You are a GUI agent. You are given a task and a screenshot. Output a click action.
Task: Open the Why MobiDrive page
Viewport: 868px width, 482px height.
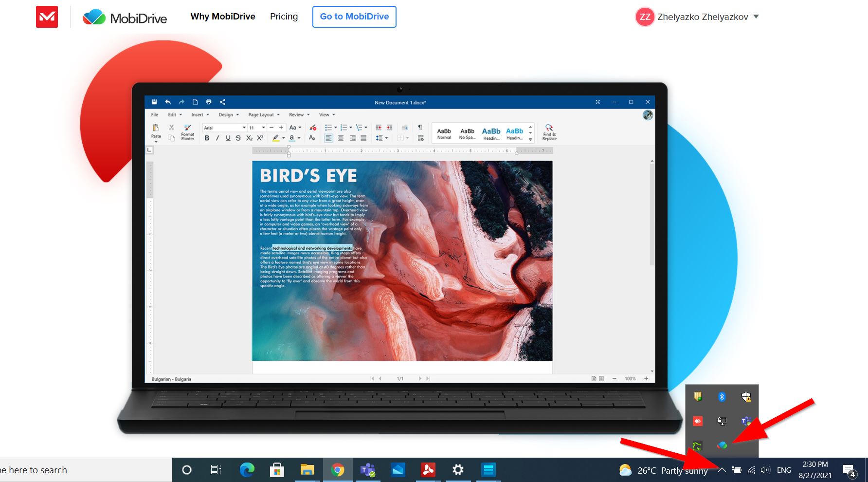(223, 17)
